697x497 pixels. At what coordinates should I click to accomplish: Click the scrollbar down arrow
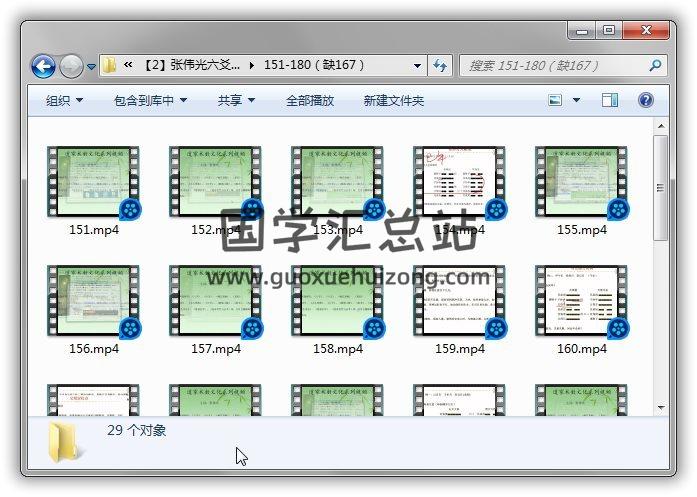pyautogui.click(x=661, y=407)
